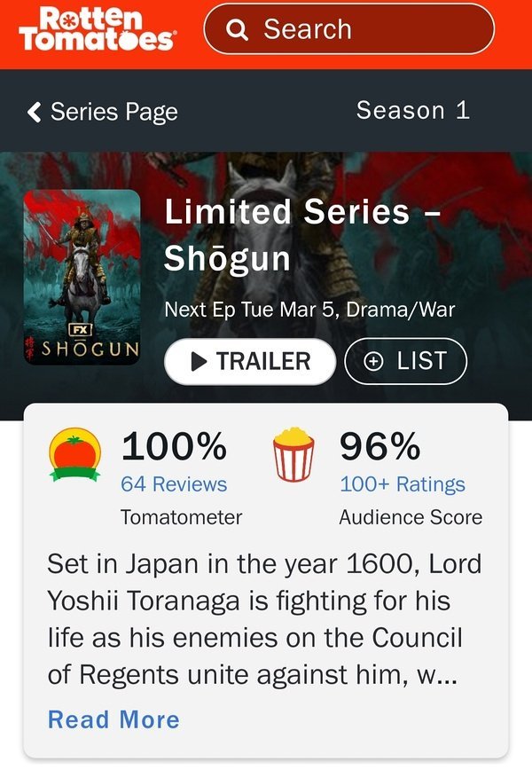This screenshot has width=532, height=770.
Task: Click the play triangle in Trailer button
Action: click(x=199, y=362)
